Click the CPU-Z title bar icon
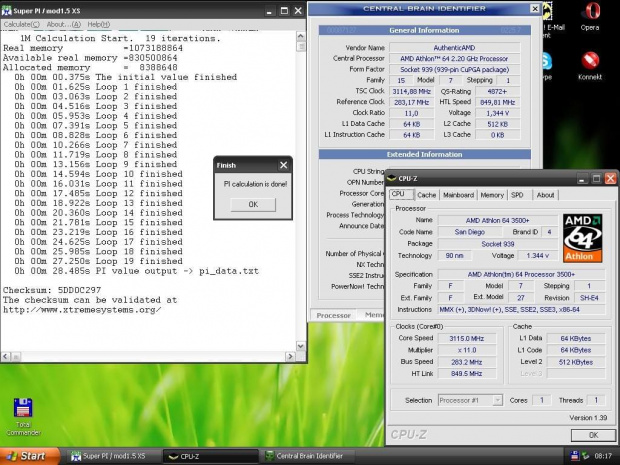620x465 pixels. [391, 179]
